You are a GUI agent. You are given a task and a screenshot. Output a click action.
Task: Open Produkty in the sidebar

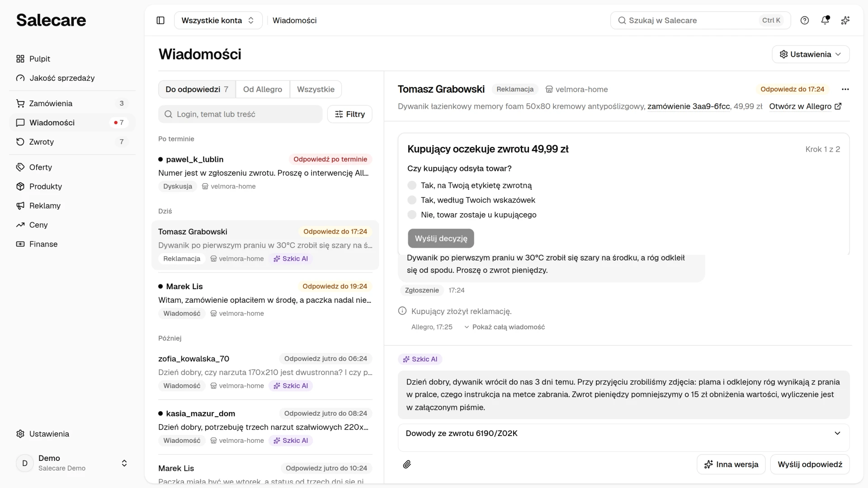(x=72, y=187)
